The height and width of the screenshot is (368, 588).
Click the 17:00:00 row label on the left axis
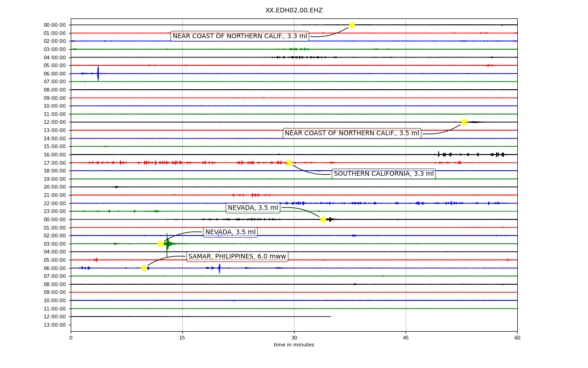coord(55,163)
